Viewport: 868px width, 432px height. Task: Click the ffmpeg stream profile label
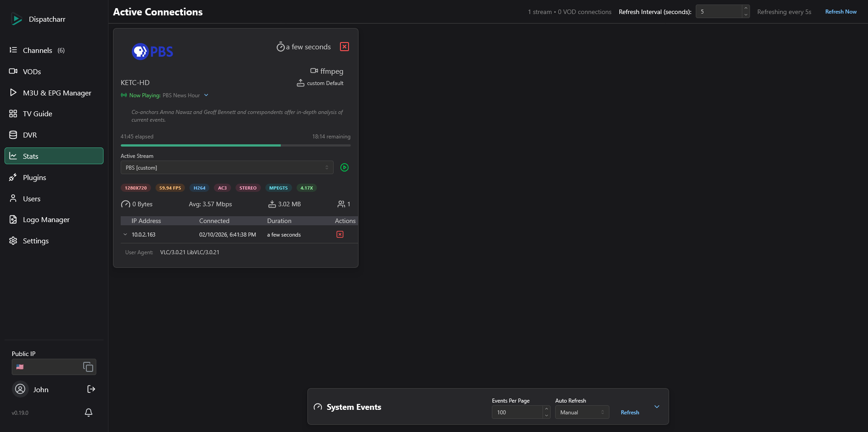pyautogui.click(x=327, y=71)
